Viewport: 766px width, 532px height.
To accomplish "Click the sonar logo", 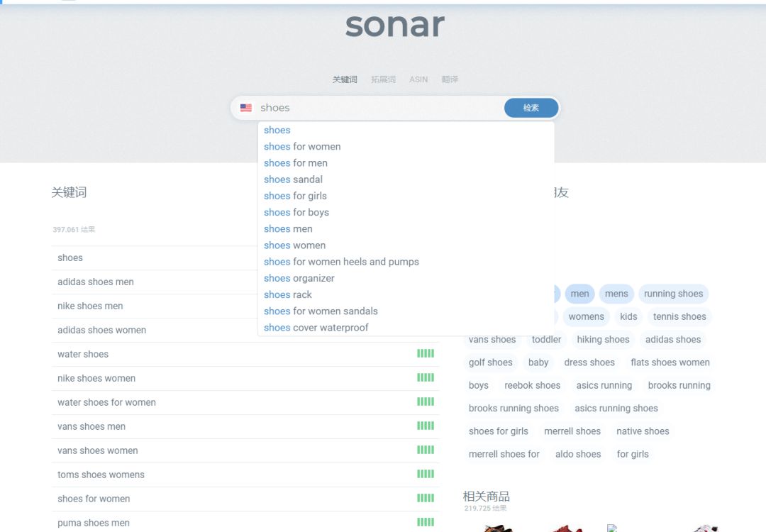I will click(x=395, y=25).
